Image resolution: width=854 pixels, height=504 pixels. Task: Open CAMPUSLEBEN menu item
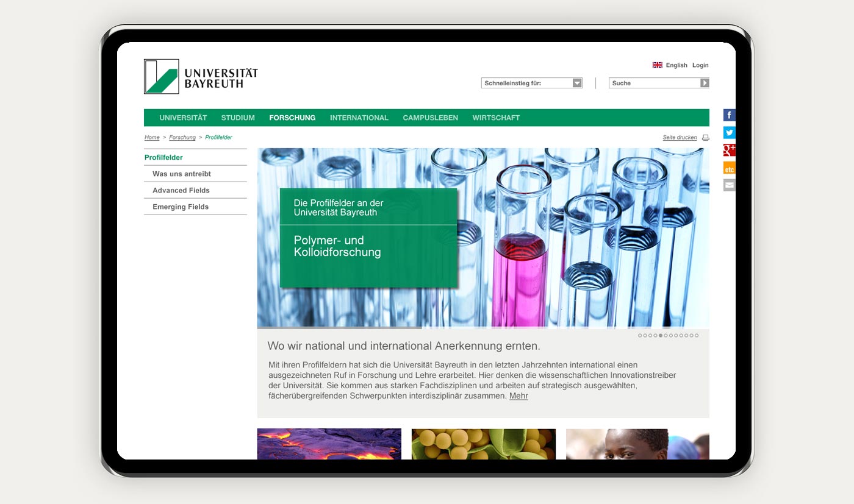click(x=431, y=118)
